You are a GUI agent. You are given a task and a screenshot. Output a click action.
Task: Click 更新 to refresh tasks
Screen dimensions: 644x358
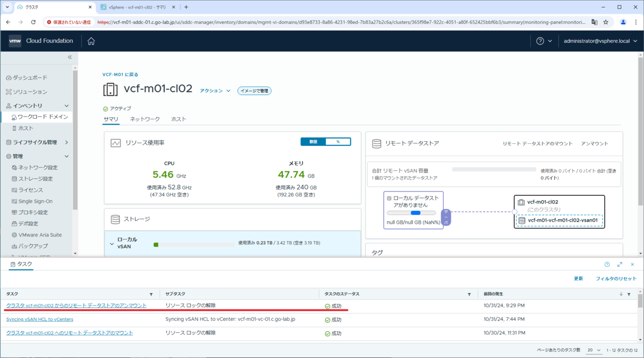pos(579,279)
